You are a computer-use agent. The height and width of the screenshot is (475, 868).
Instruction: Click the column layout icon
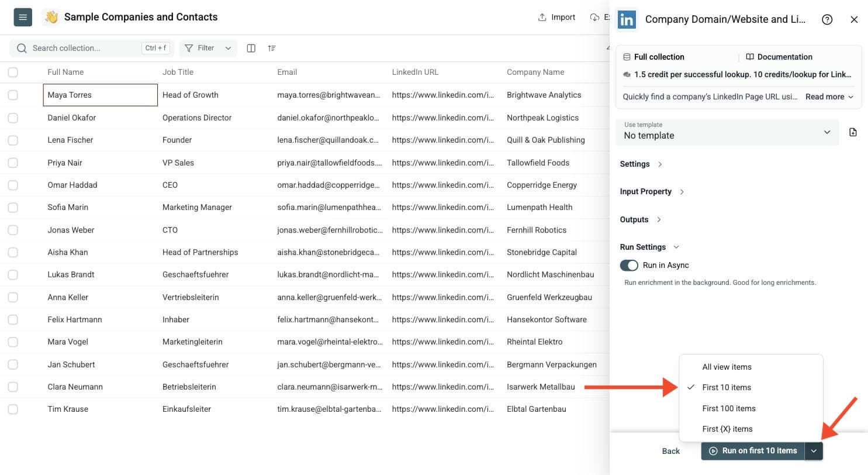tap(251, 48)
